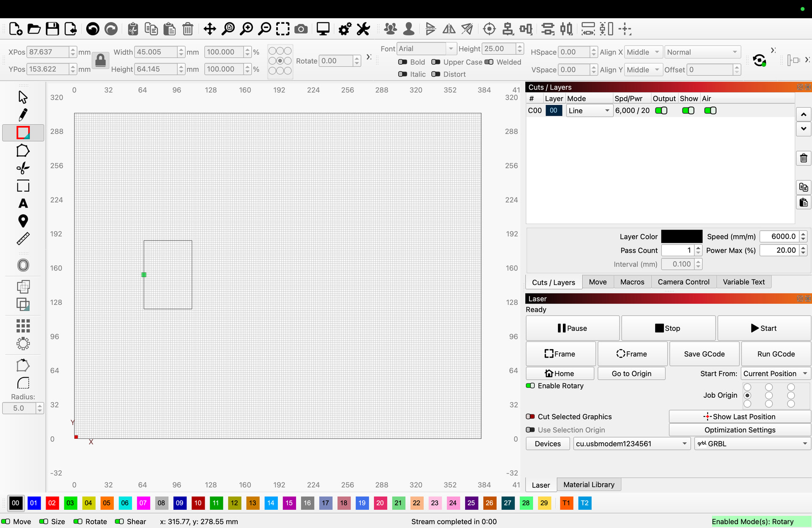Switch to the Material Library tab

(589, 484)
